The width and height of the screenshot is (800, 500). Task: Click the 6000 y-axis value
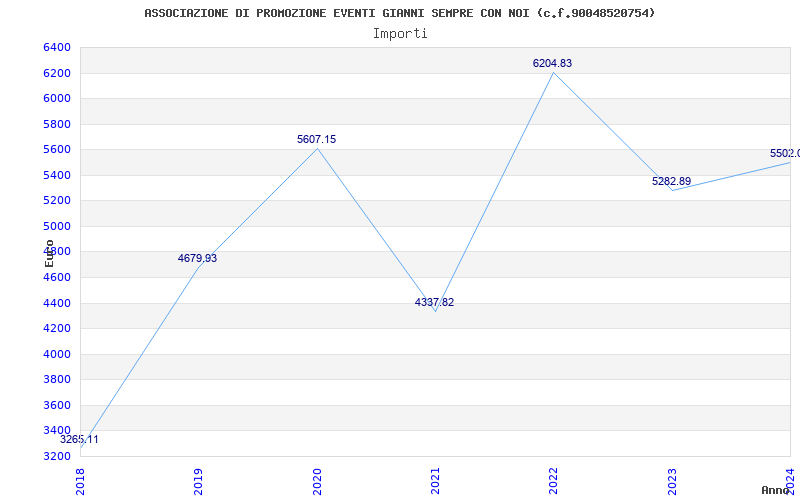[57, 98]
